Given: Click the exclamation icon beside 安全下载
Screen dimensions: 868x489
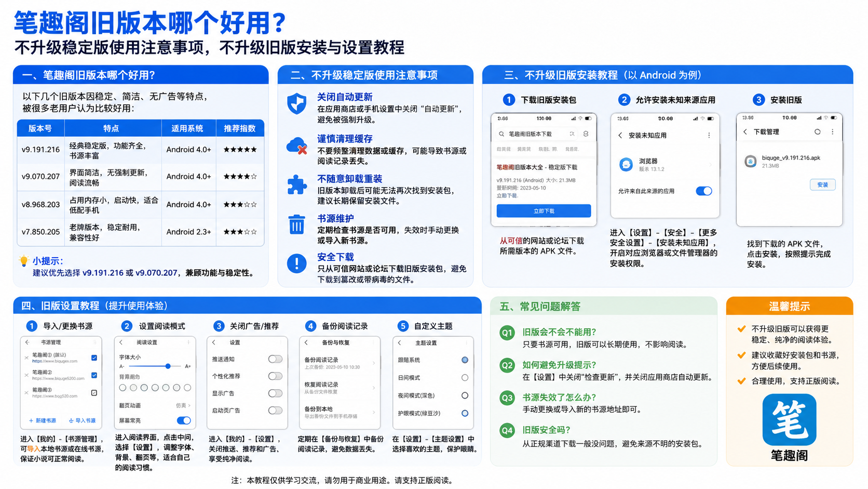Looking at the screenshot, I should pyautogui.click(x=296, y=263).
